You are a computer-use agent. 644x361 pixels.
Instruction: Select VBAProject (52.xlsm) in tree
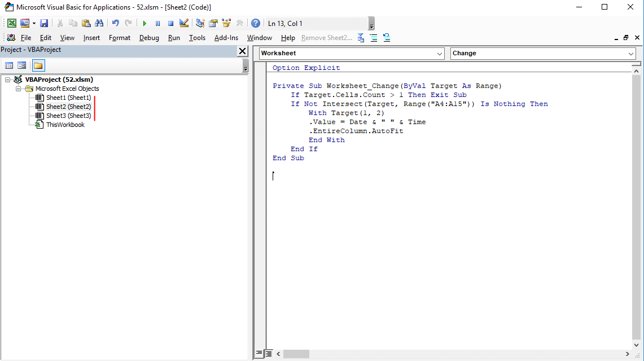(x=59, y=80)
